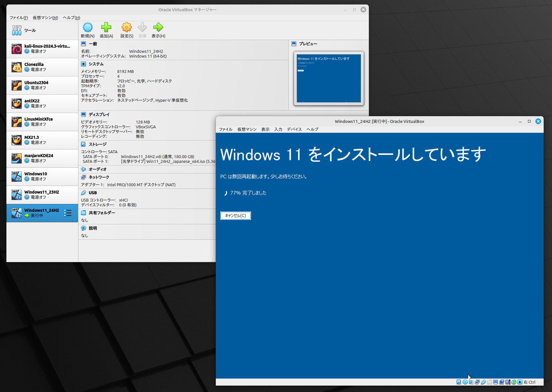
Task: Click the optical disk status bar icon
Action: (465, 382)
